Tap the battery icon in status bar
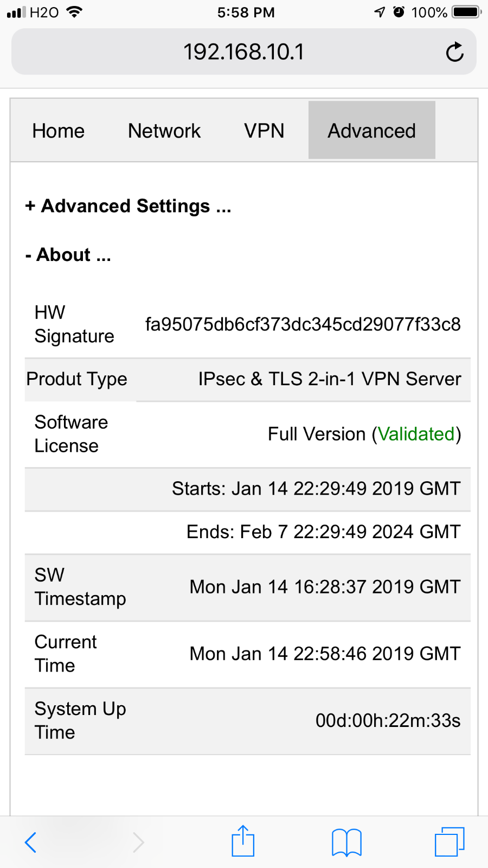Viewport: 488px width, 868px height. (466, 12)
